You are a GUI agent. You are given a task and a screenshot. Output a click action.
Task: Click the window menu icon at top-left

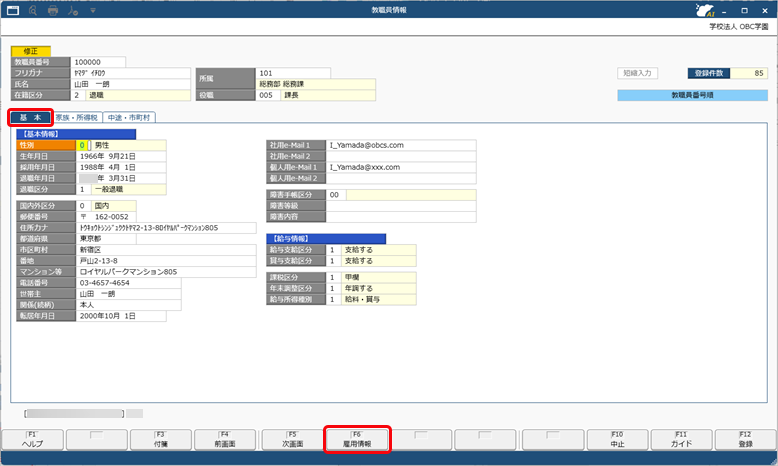pos(13,10)
